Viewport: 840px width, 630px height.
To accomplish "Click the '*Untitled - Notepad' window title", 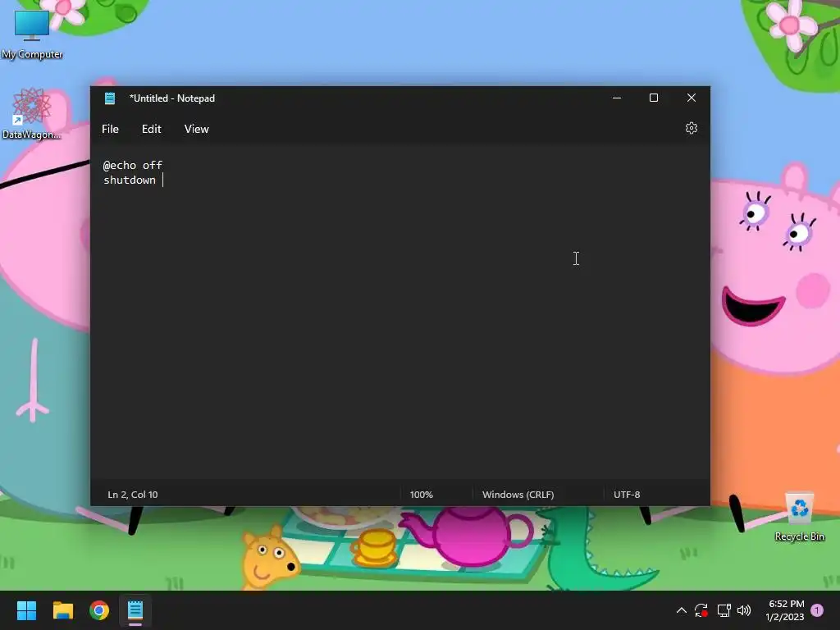I will pyautogui.click(x=172, y=98).
